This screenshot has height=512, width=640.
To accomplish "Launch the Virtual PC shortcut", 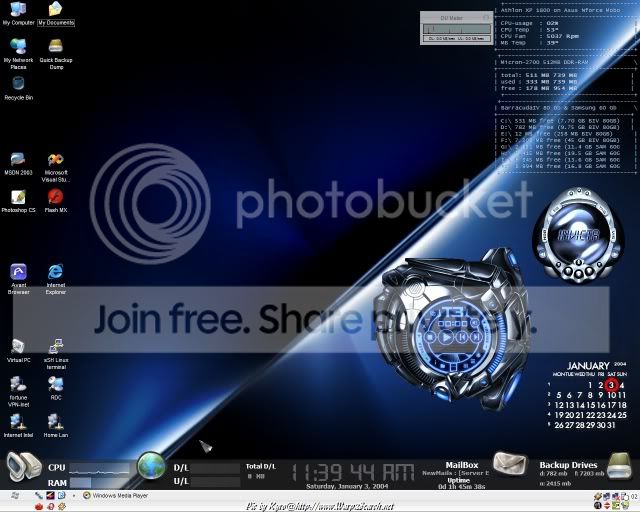I will pyautogui.click(x=18, y=351).
